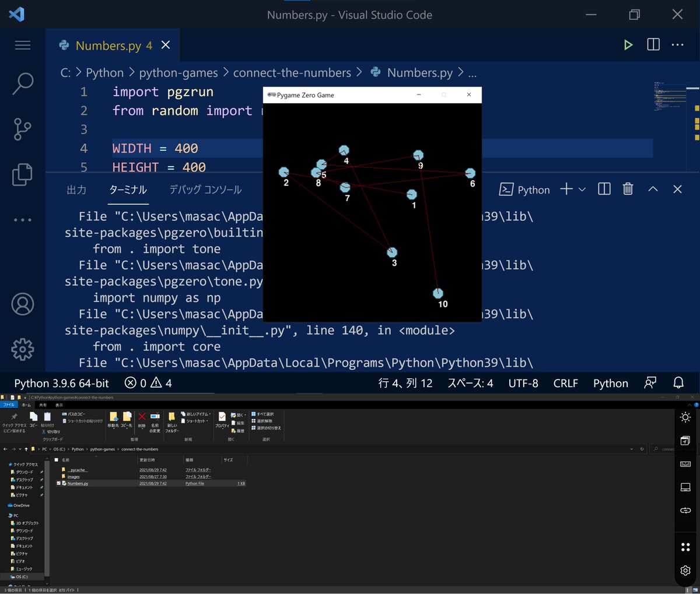Show additional views ellipsis in activity bar
Image resolution: width=700 pixels, height=594 pixels.
pos(23,220)
